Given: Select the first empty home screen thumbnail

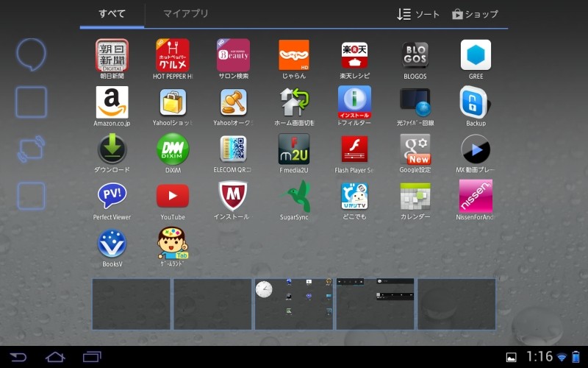Looking at the screenshot, I should pos(132,304).
